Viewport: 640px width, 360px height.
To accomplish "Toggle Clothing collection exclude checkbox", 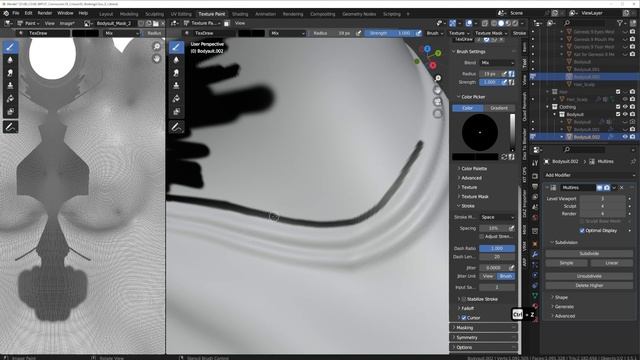I will click(618, 107).
